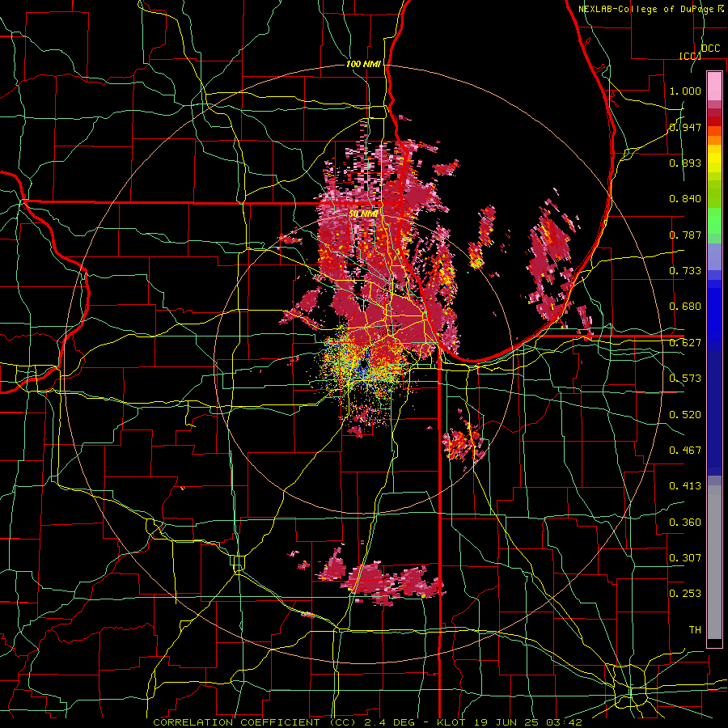The height and width of the screenshot is (728, 728).
Task: Pick the light pink swatch atop the color bar
Action: 714,87
